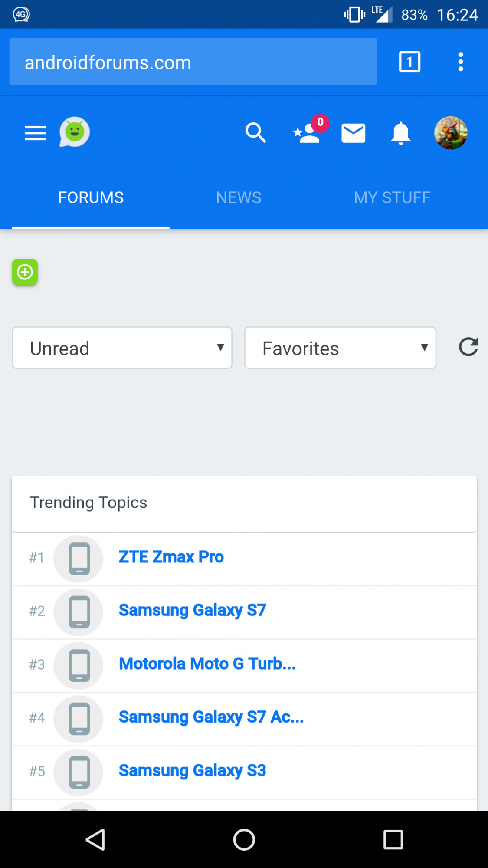Open the ZTE Zmax Pro topic
The width and height of the screenshot is (488, 868).
pyautogui.click(x=171, y=557)
